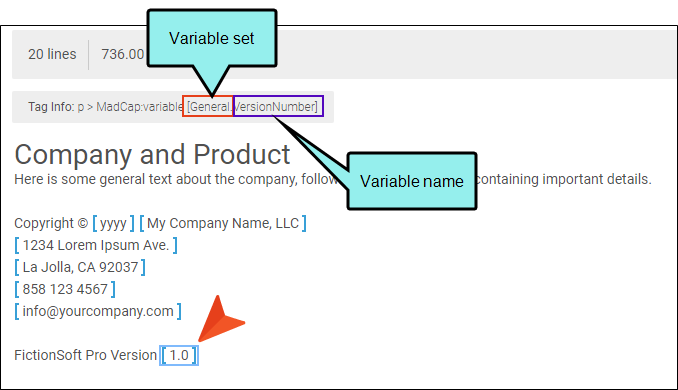Viewport: 678px width, 390px height.
Task: Click the My Company Name, LLC variable
Action: 223,223
